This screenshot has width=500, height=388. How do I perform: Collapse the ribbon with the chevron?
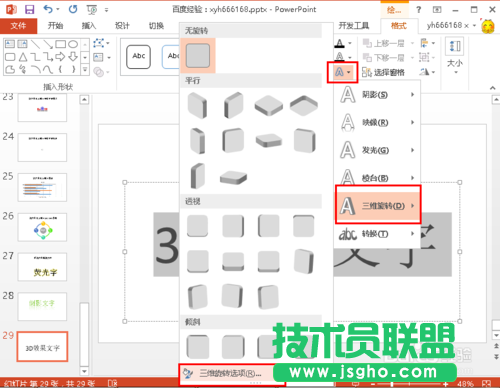492,88
